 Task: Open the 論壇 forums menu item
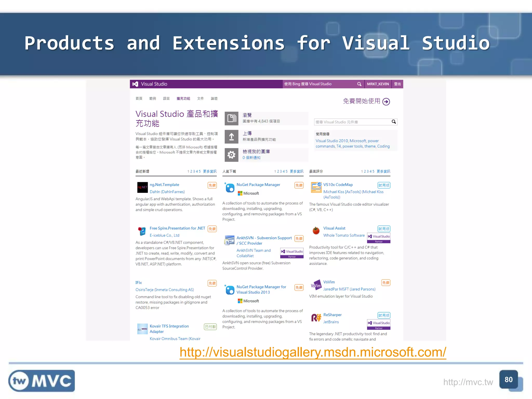pyautogui.click(x=214, y=98)
